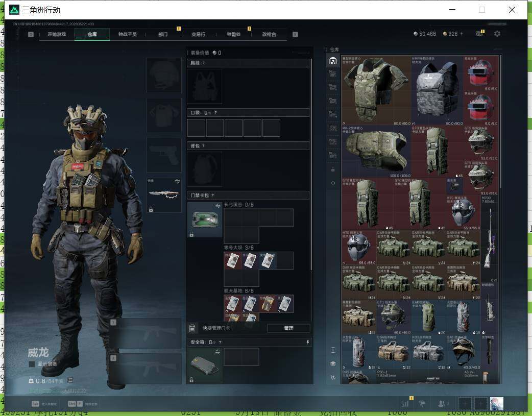
Task: Select the top red welding helmet
Action: point(481,73)
